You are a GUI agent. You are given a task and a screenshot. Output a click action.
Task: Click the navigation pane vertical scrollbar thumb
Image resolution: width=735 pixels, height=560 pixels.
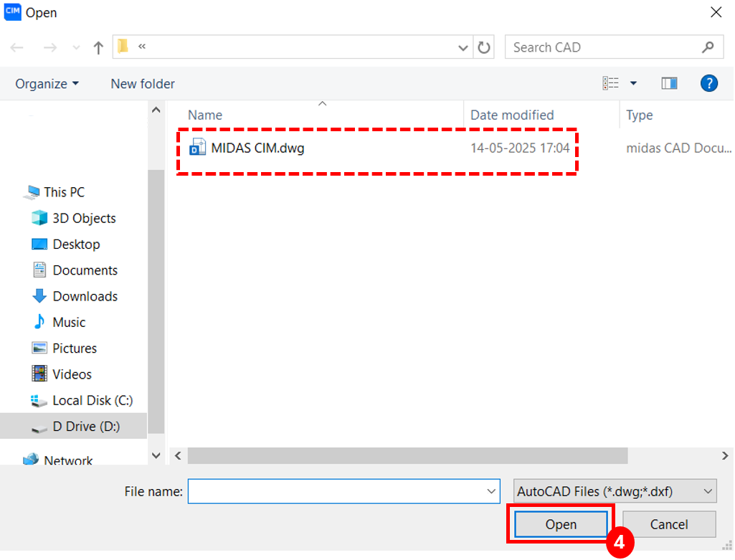(156, 303)
